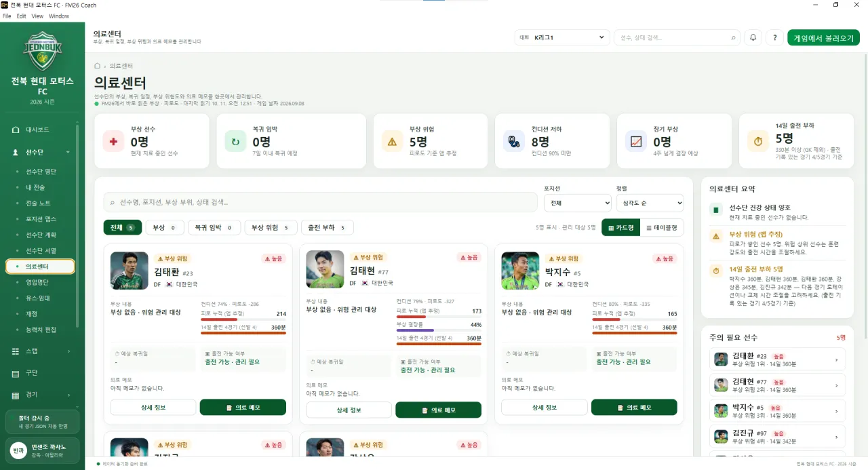Click the long-term injury chart icon
The height and width of the screenshot is (470, 868).
click(x=636, y=142)
